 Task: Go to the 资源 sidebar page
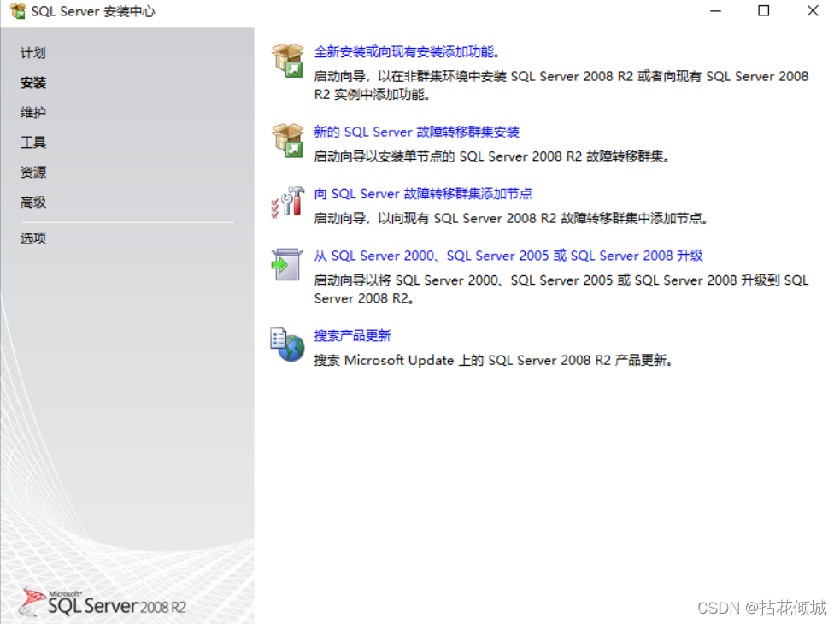(x=33, y=172)
